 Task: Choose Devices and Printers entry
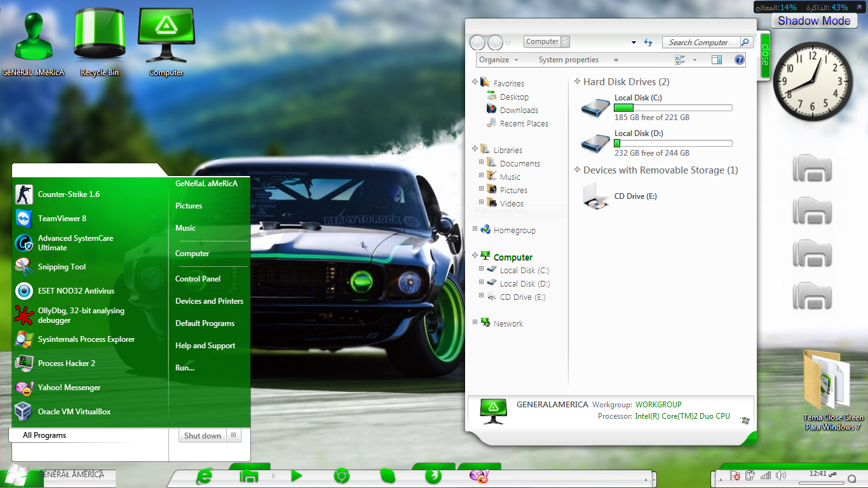pyautogui.click(x=209, y=301)
